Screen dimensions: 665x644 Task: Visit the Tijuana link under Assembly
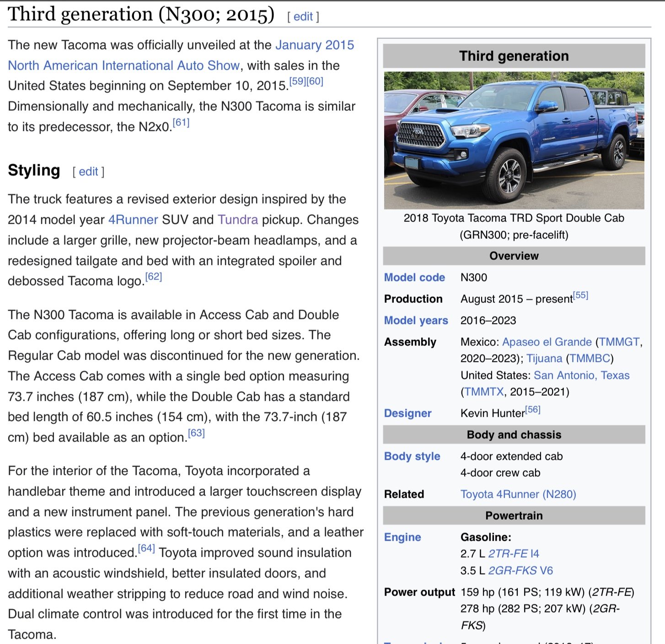pyautogui.click(x=544, y=359)
